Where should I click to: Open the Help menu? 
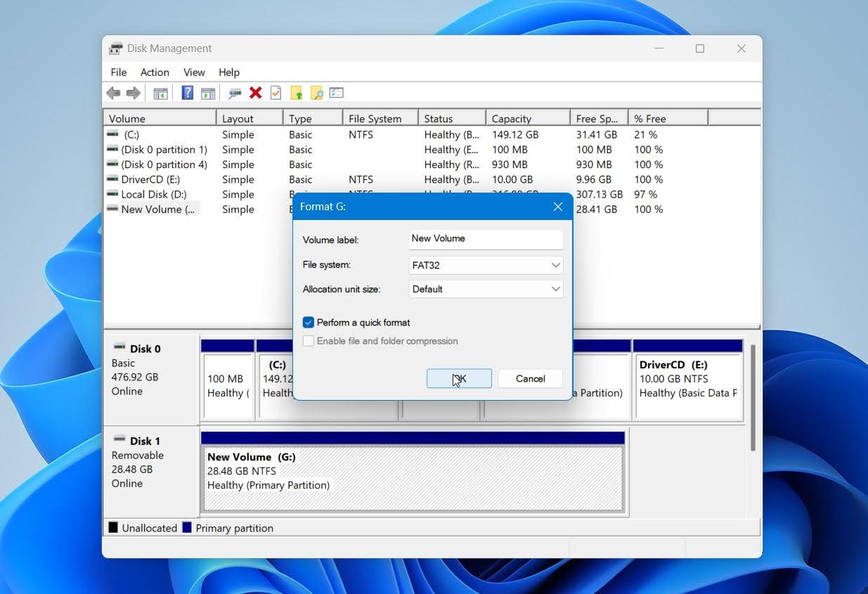pos(229,72)
